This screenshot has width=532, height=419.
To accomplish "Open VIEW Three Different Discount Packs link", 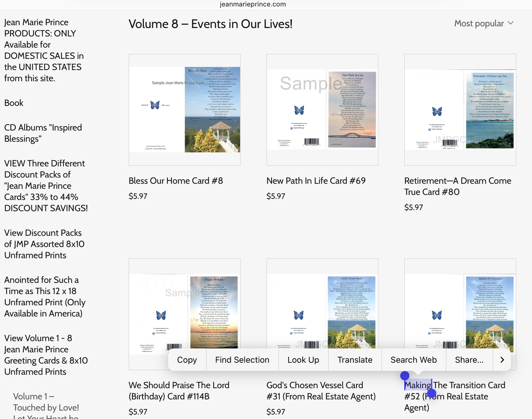I will click(x=46, y=186).
